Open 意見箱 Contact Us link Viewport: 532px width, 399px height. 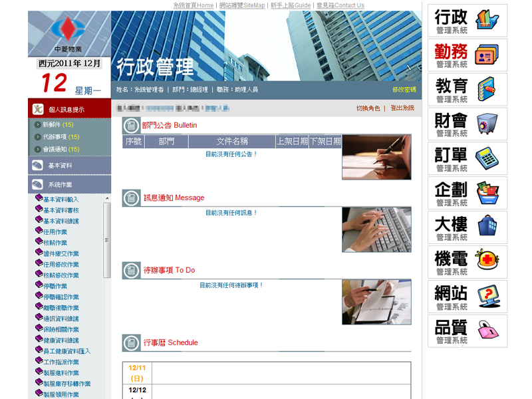[x=340, y=5]
